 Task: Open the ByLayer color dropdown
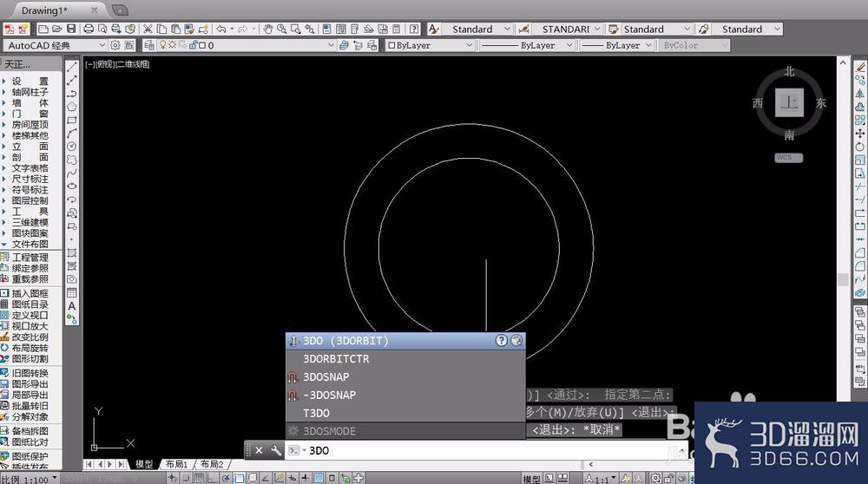[x=431, y=45]
